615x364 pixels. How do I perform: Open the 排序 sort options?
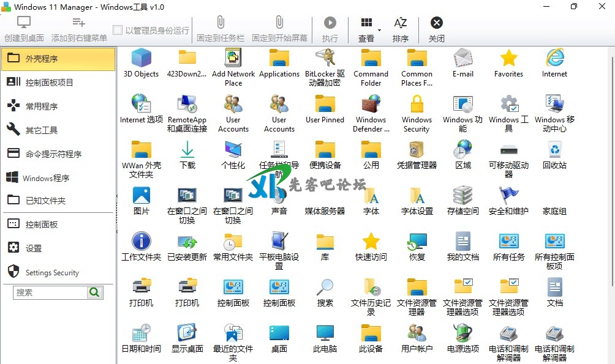(x=400, y=29)
